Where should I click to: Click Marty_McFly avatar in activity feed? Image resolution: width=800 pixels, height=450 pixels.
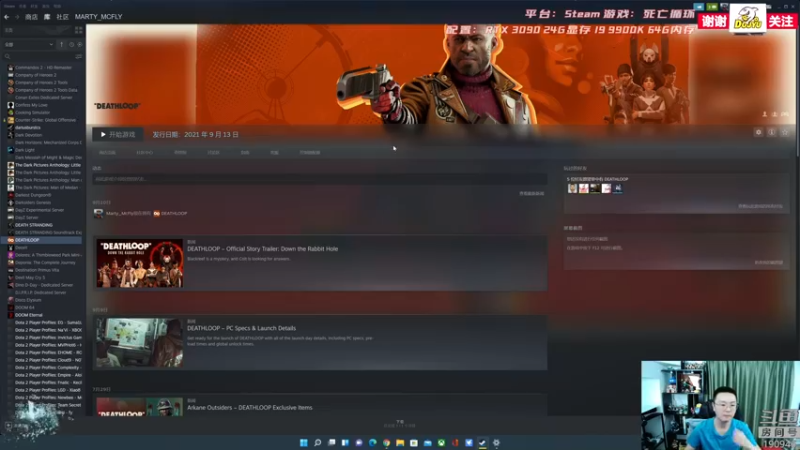click(98, 213)
